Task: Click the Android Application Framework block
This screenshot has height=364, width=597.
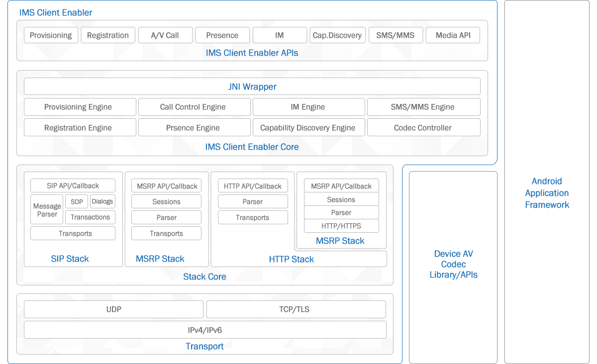Action: point(547,182)
